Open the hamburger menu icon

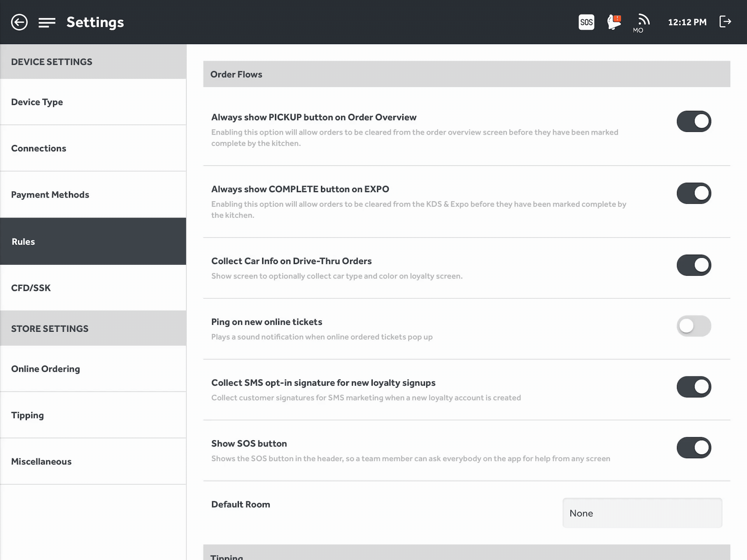coord(47,23)
